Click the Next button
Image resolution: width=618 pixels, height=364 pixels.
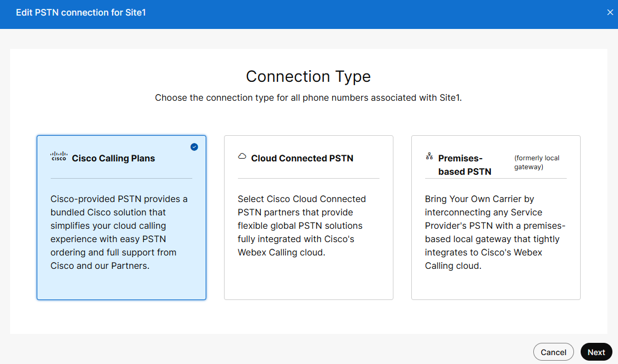tap(596, 352)
